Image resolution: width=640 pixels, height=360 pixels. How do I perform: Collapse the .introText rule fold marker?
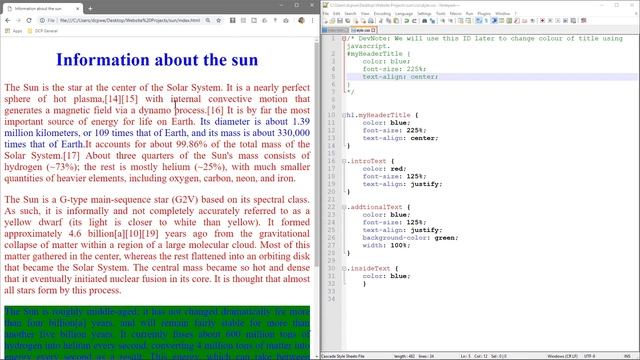(344, 161)
